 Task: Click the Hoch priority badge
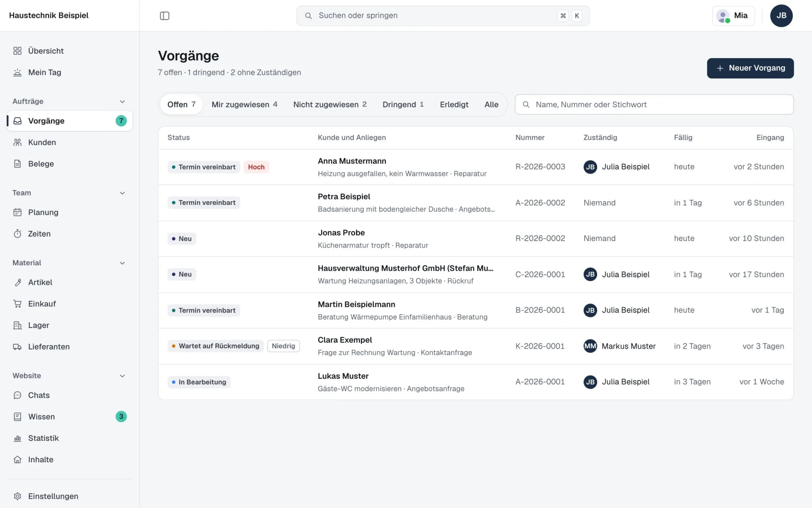click(x=256, y=167)
